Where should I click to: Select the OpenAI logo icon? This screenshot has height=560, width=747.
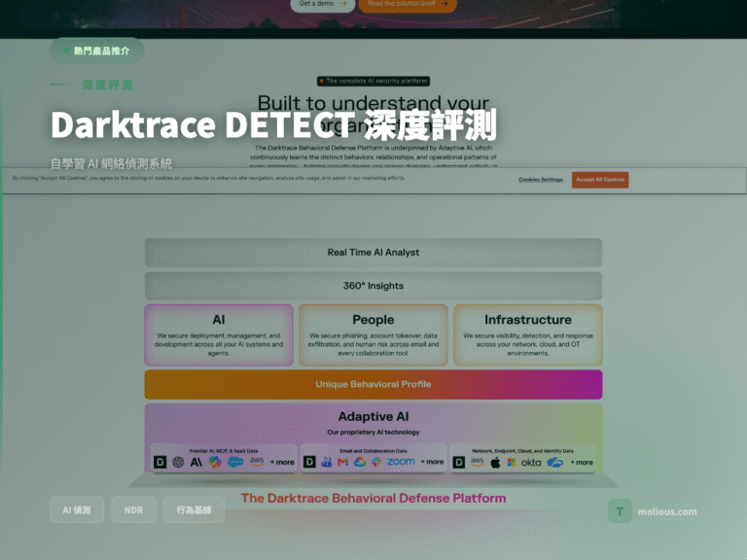click(x=178, y=462)
